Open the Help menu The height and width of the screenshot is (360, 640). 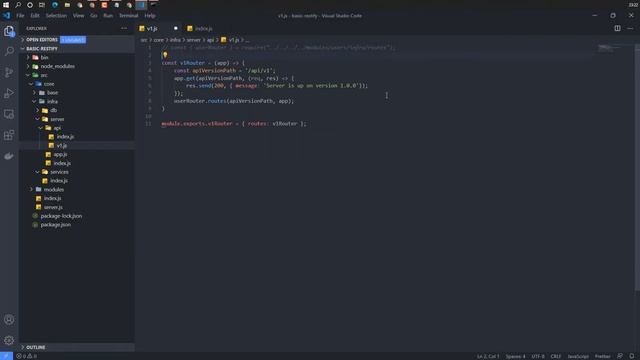click(150, 16)
